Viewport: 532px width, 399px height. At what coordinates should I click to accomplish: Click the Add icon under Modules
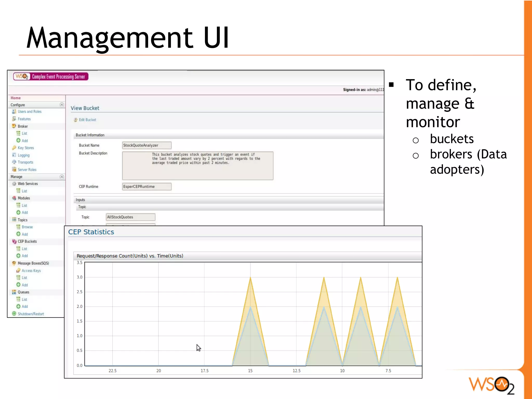(x=18, y=212)
